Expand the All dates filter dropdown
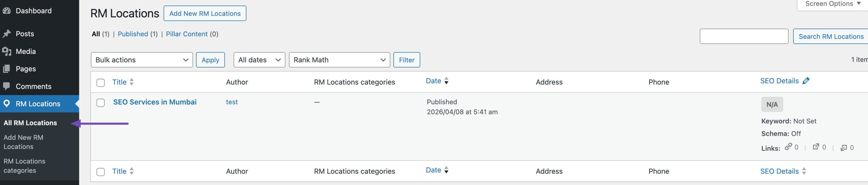This screenshot has height=185, width=868. [x=259, y=60]
